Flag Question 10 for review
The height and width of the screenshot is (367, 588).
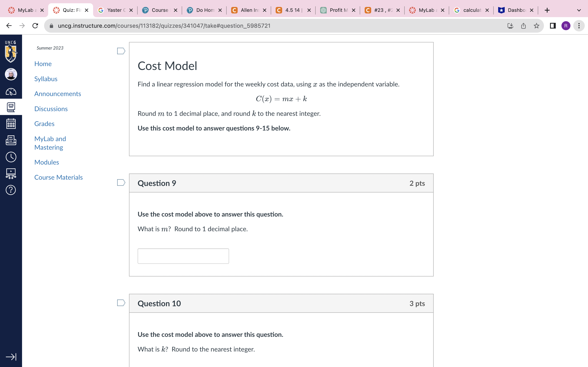tap(121, 303)
